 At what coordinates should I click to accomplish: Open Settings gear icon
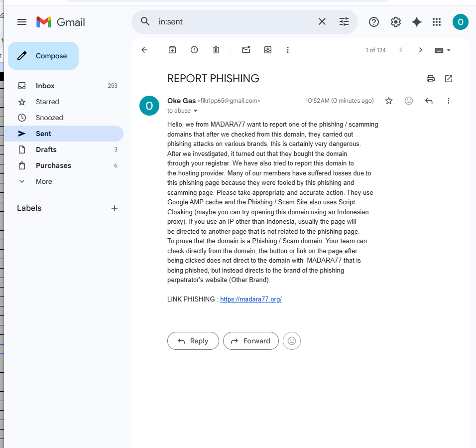coord(395,22)
